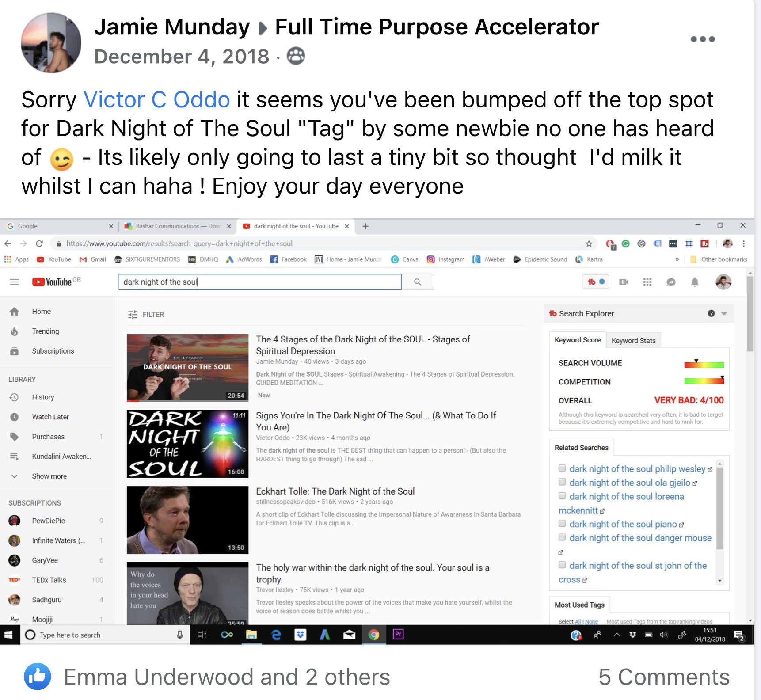The height and width of the screenshot is (700, 761).
Task: Click the YouTube search magnifier button
Action: click(x=418, y=282)
